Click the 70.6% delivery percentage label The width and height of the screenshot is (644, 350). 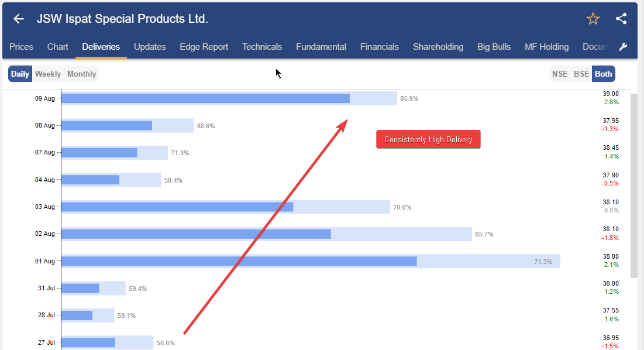pos(402,207)
